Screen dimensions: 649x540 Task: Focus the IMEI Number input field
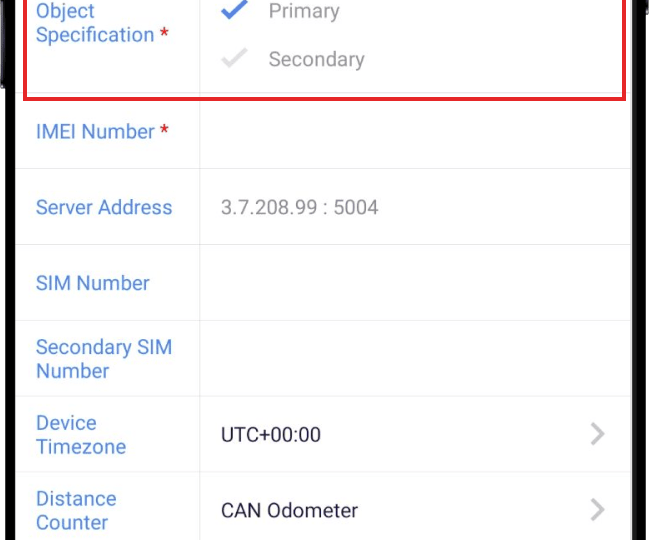tap(415, 131)
